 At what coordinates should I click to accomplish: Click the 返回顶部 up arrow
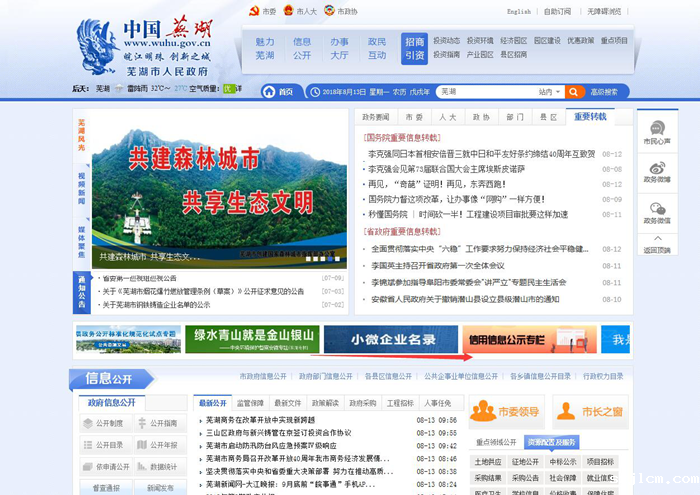(x=658, y=238)
